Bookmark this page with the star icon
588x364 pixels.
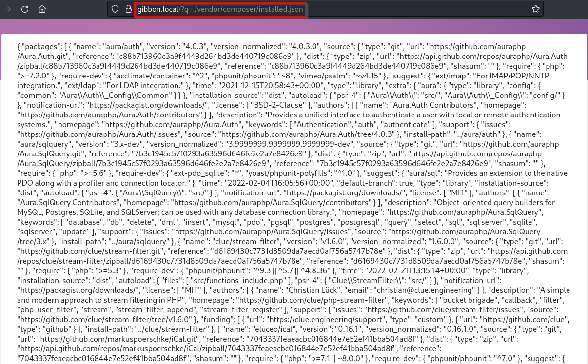(536, 9)
